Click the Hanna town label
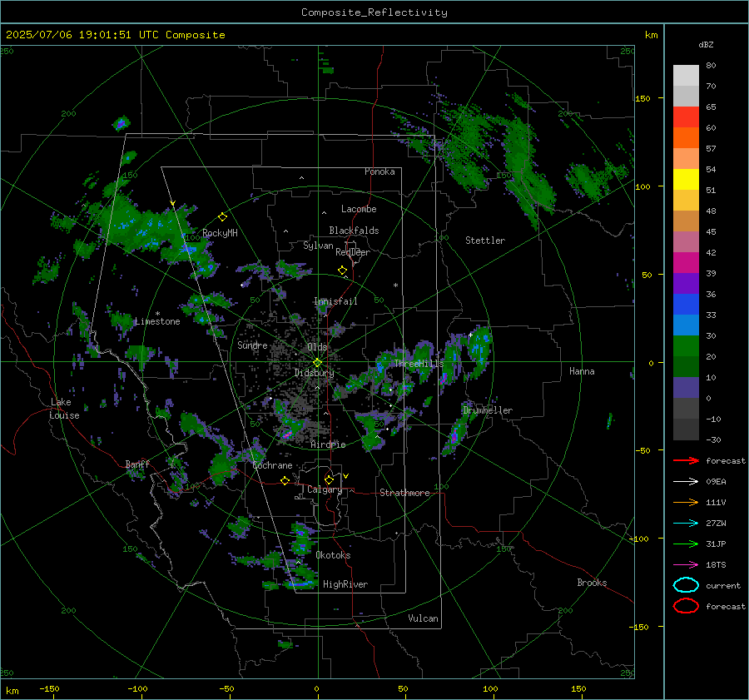 click(x=582, y=371)
